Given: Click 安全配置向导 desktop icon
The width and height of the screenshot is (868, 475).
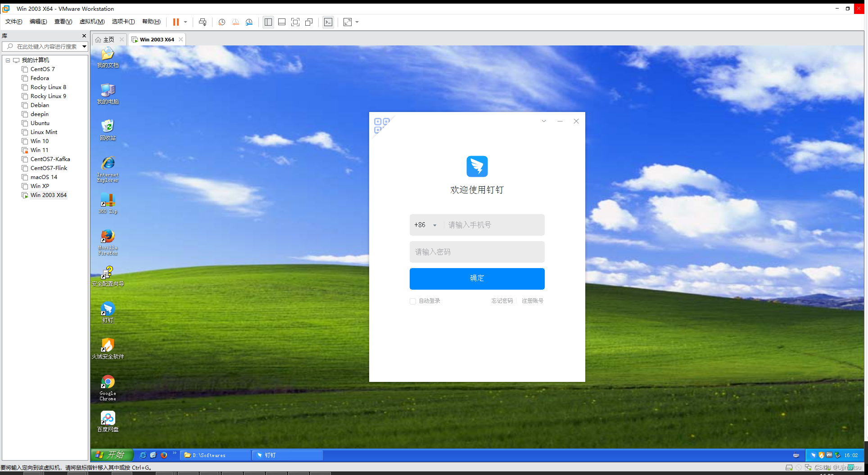Looking at the screenshot, I should point(108,276).
